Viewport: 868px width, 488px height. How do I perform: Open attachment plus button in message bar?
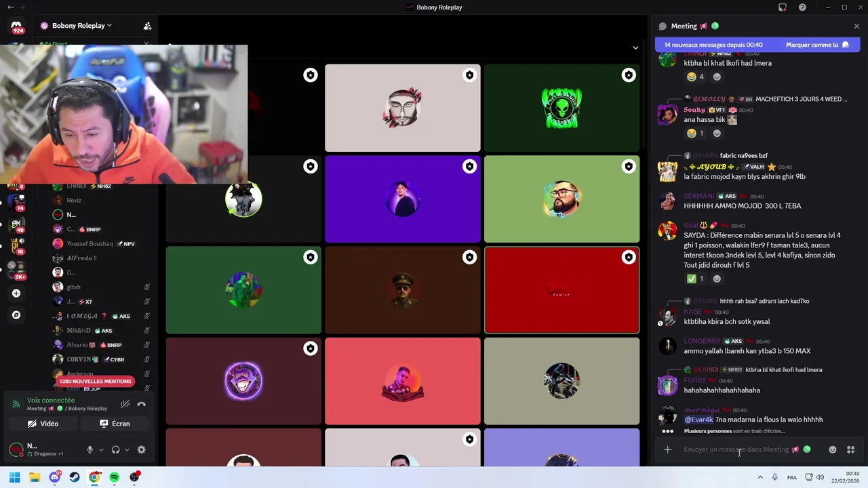click(667, 449)
